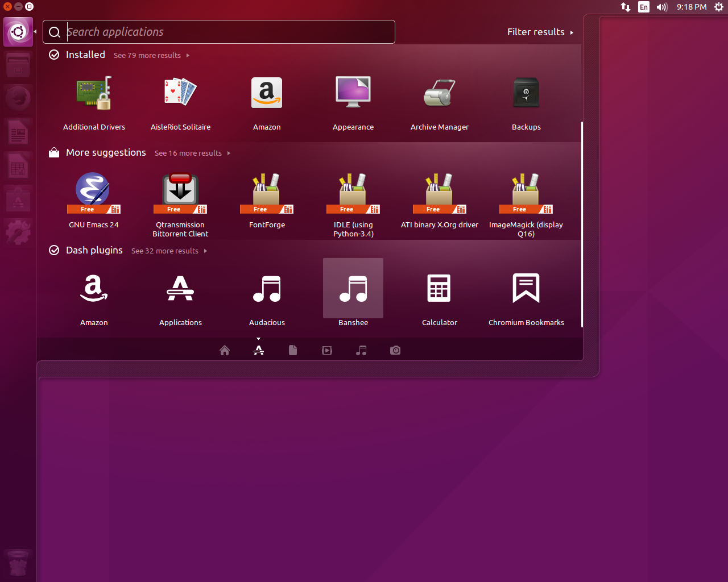The image size is (728, 582).
Task: Open Backups application
Action: click(526, 103)
